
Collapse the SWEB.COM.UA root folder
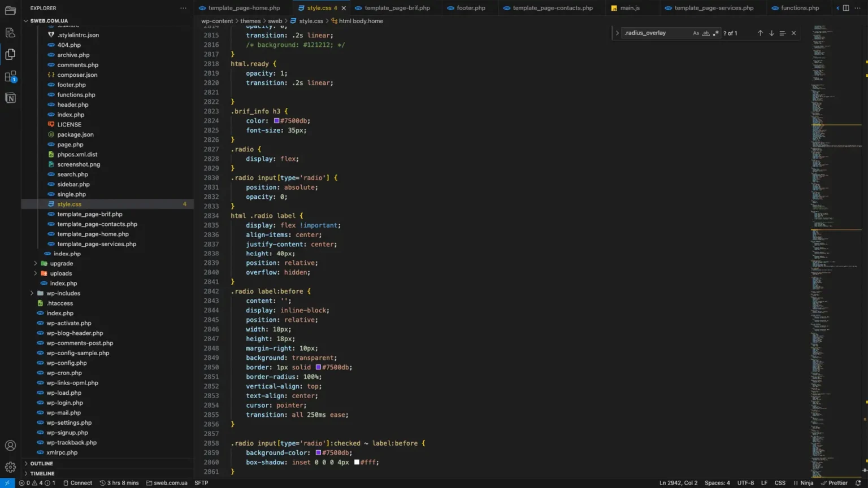(x=26, y=21)
